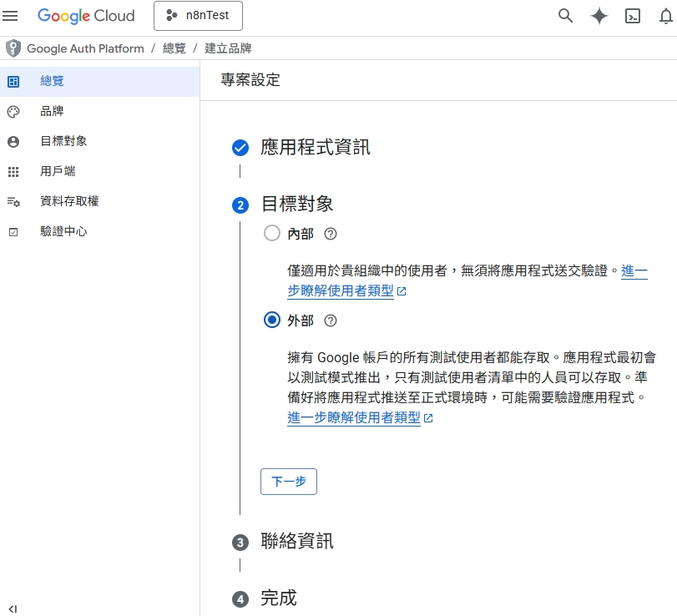Open 目標對象 sidebar item
The height and width of the screenshot is (616, 677).
tap(99, 141)
